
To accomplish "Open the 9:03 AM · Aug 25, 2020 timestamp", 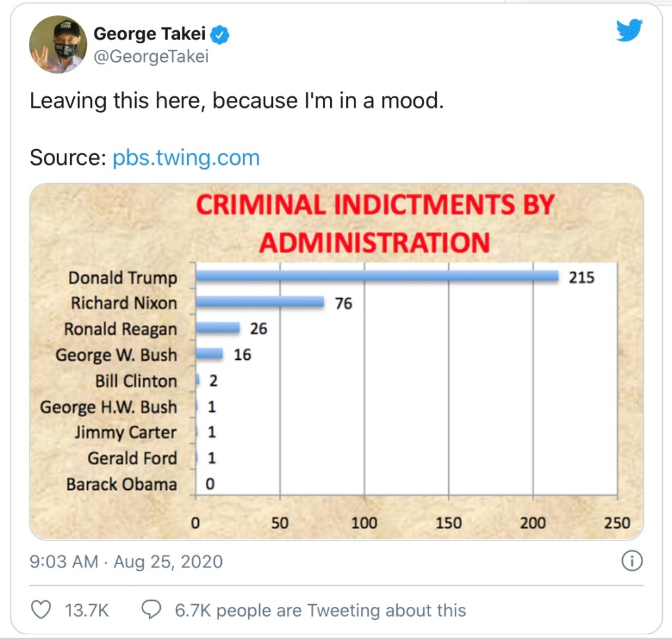I will [x=126, y=562].
